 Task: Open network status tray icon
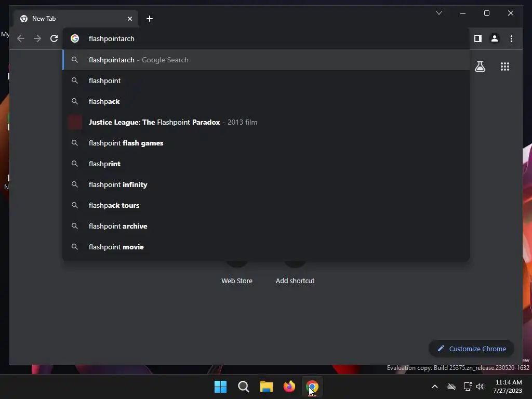(x=468, y=387)
